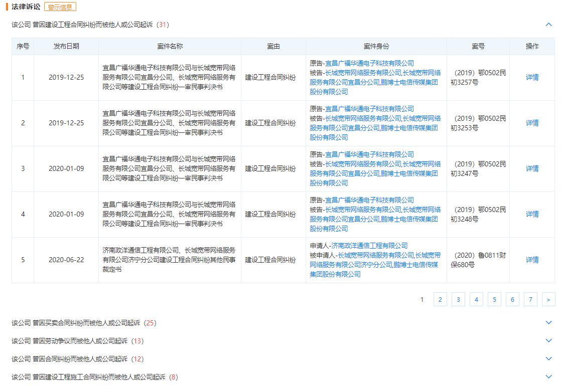Viewport: 561px width, 392px height.
Task: Click the 序号 column header
Action: pos(23,46)
